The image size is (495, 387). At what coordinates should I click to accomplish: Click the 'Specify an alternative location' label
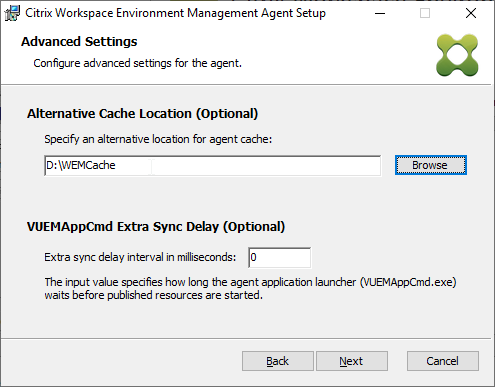tap(158, 139)
